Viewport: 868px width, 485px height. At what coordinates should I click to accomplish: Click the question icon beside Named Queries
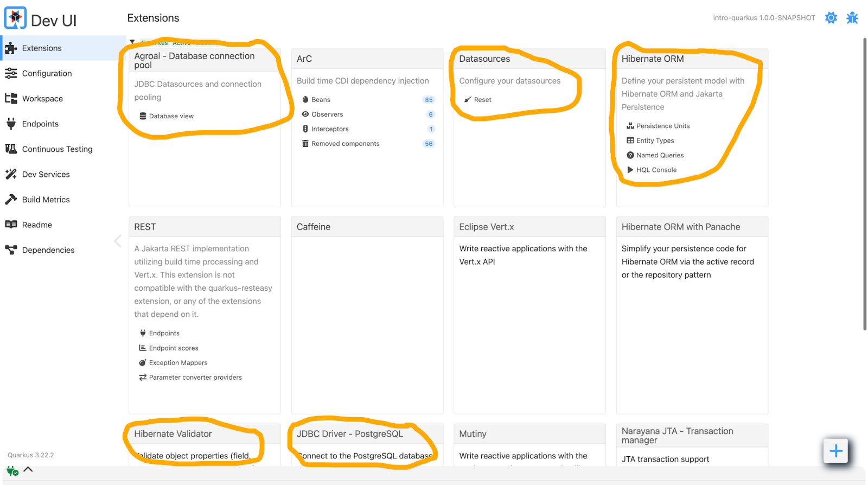pos(630,155)
